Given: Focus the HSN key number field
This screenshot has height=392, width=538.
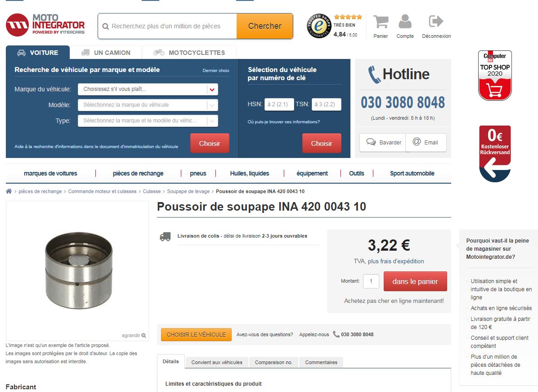Looking at the screenshot, I should [x=279, y=104].
